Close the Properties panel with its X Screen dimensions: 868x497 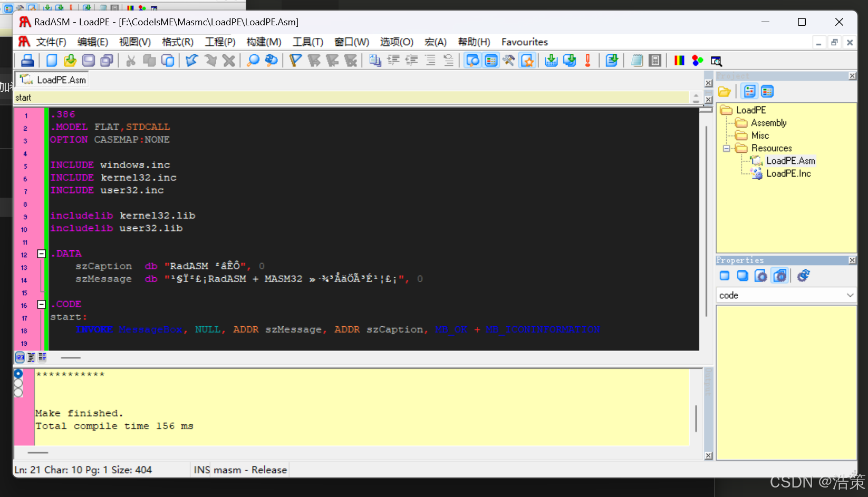point(852,260)
